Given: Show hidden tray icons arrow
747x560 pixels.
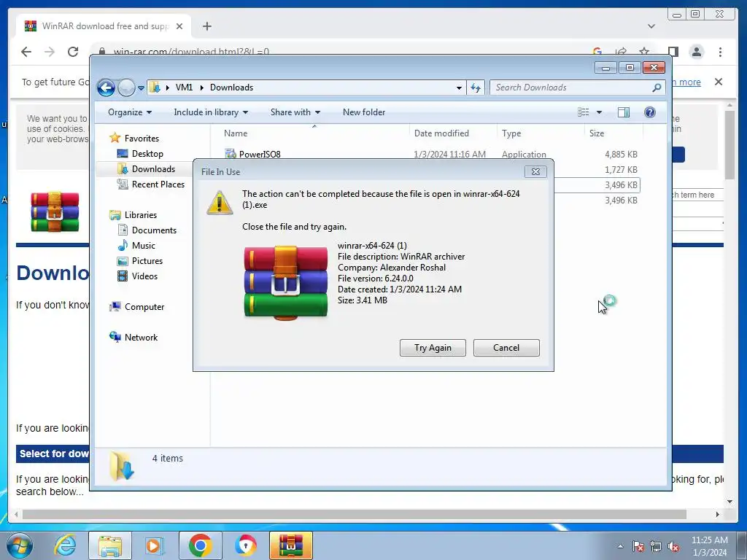Looking at the screenshot, I should (x=620, y=546).
